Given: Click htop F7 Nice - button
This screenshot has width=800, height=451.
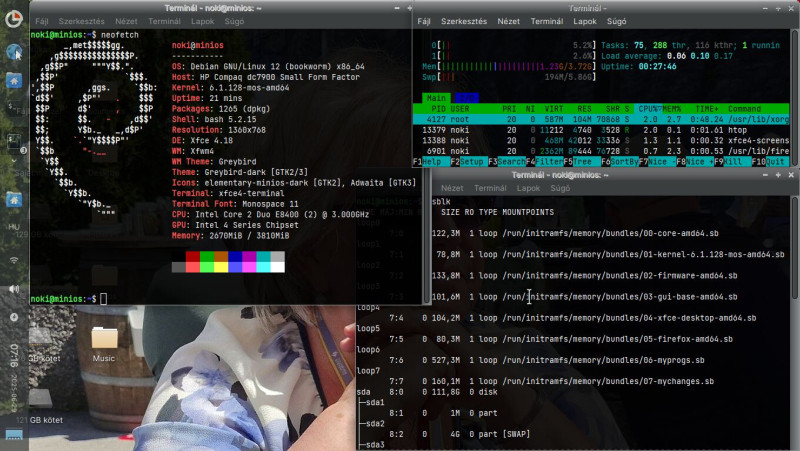Looking at the screenshot, I should (x=657, y=162).
